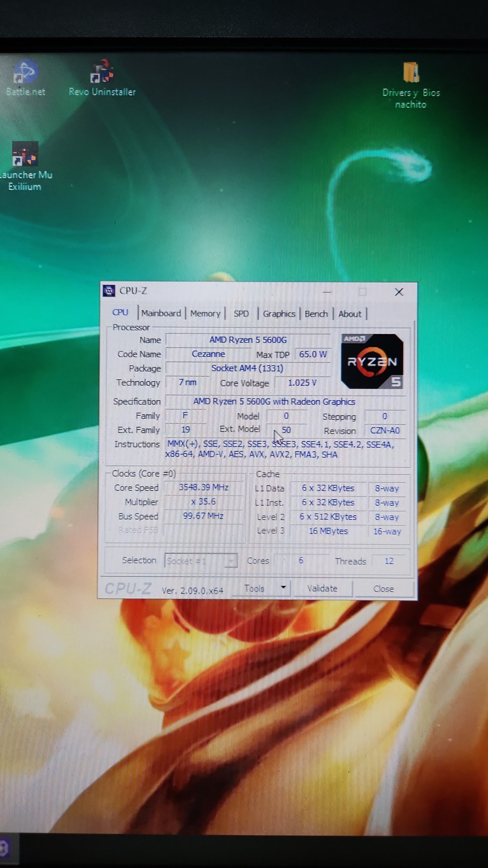The image size is (488, 868).
Task: Select the Cezanne code name value
Action: (209, 354)
